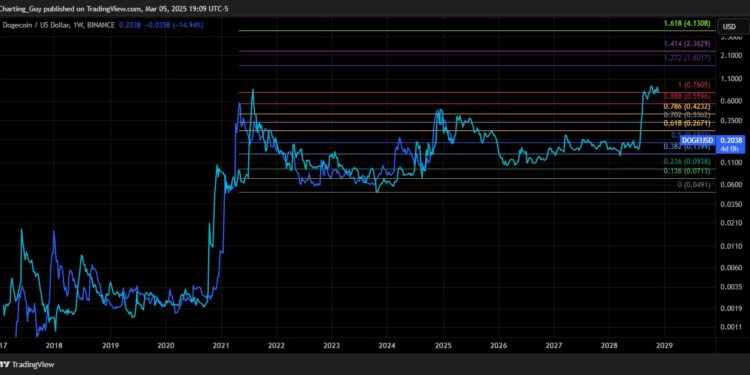Click the 2025 label on time axis
Viewport: 750px width, 375px height.
(443, 345)
